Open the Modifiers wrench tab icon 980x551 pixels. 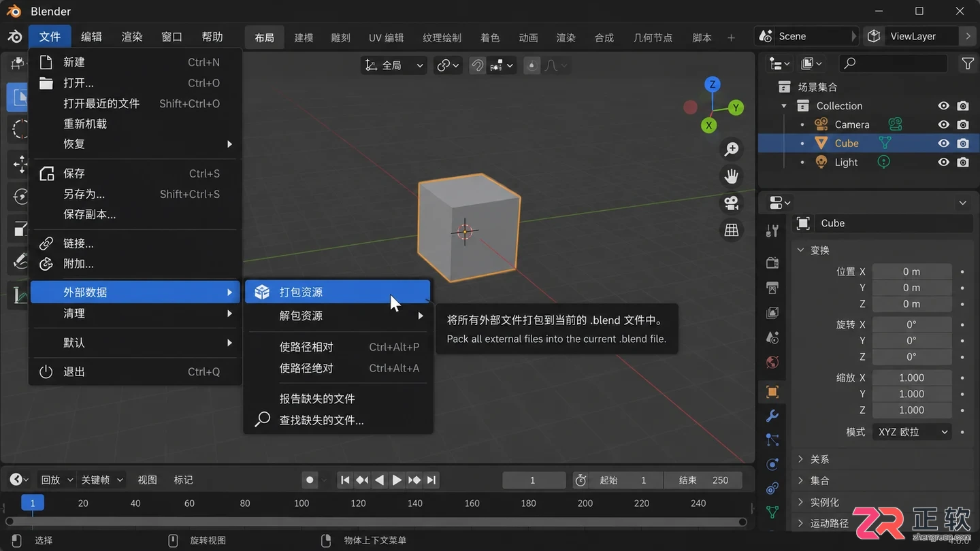(x=772, y=416)
